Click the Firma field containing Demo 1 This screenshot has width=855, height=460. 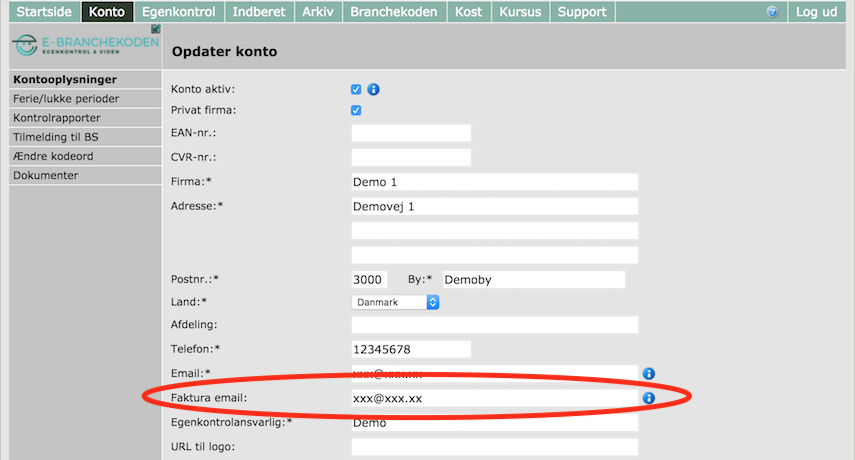(x=495, y=182)
